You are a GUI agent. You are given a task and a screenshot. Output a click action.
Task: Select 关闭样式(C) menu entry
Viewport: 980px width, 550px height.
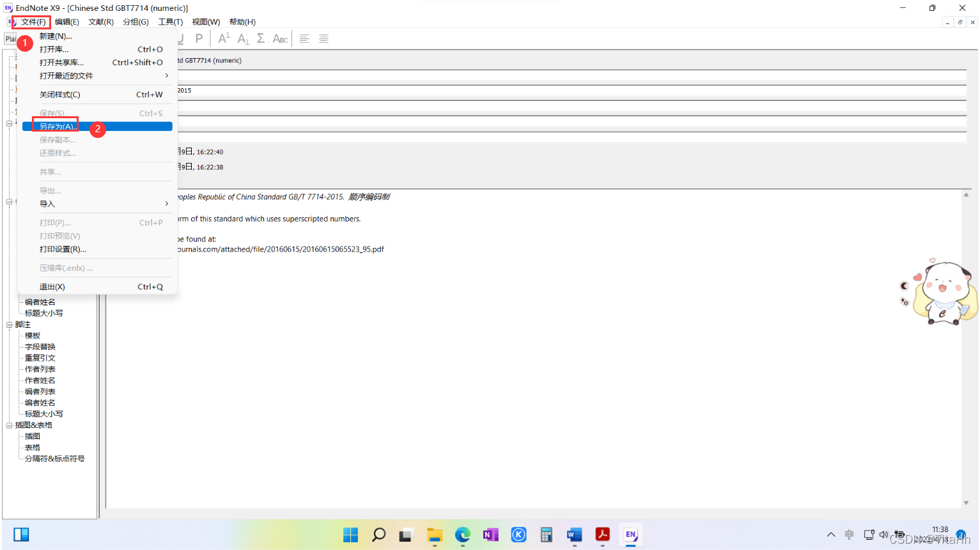point(97,95)
